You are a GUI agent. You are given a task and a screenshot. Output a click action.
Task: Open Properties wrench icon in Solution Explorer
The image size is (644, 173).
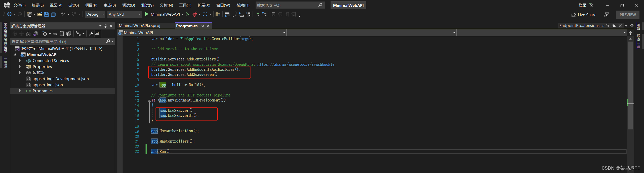point(91,33)
